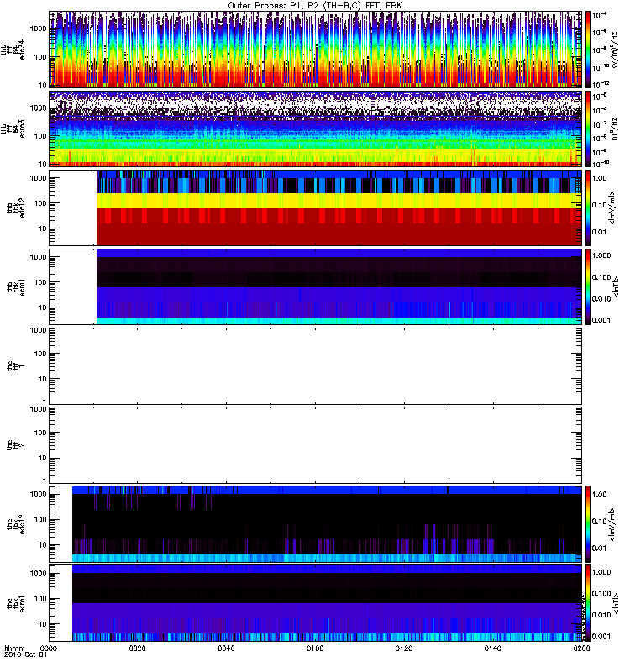Click the <|mV/m|> color bar of thc fbk edc12
Viewport: 630px width, 672px height.
588,524
